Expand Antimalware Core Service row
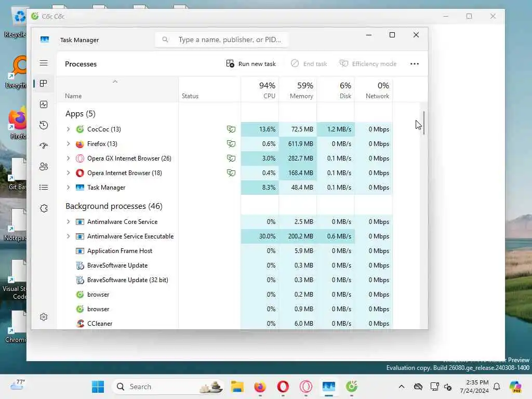 tap(68, 222)
